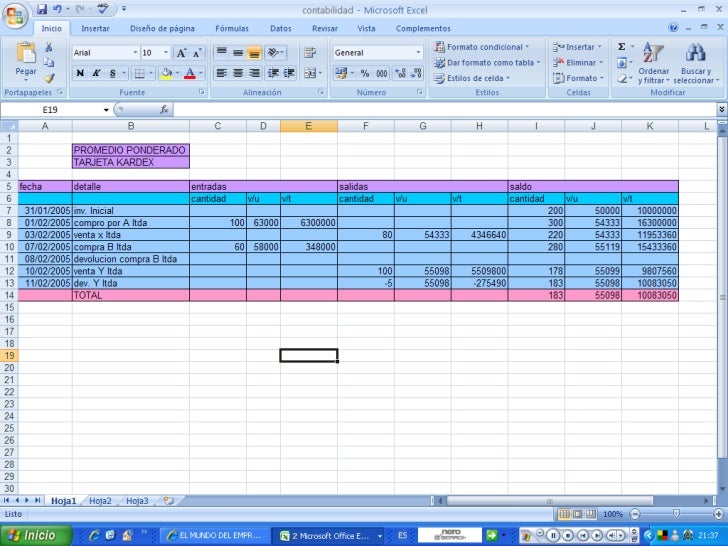Apply percent style format

[x=365, y=73]
